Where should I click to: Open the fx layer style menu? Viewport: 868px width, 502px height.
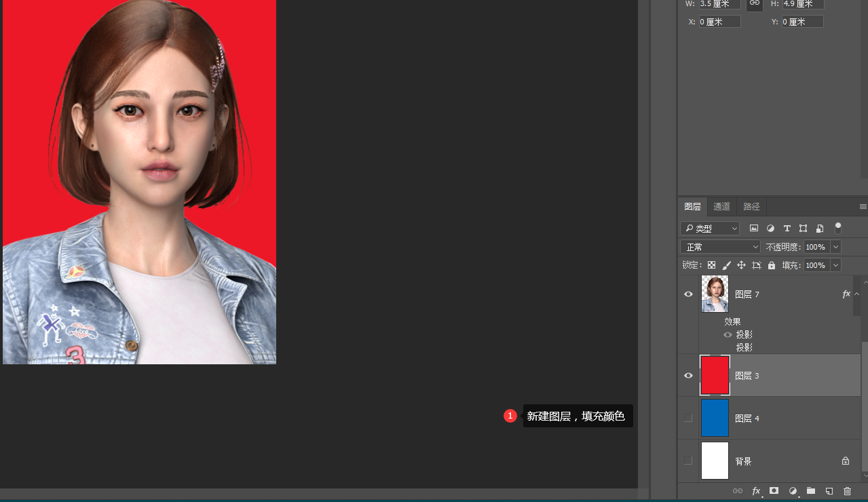(756, 491)
